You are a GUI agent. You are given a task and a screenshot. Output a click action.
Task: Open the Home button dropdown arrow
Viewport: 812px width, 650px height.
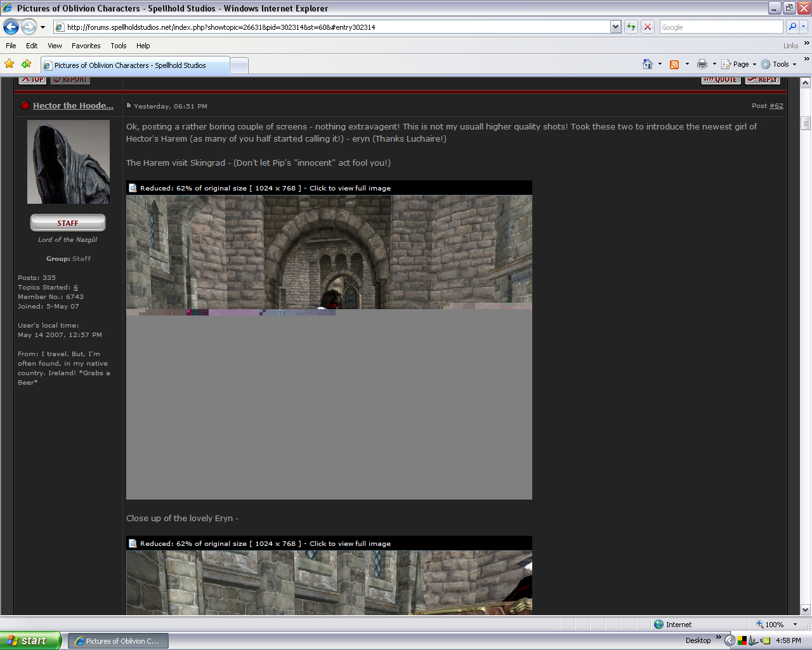click(x=660, y=64)
